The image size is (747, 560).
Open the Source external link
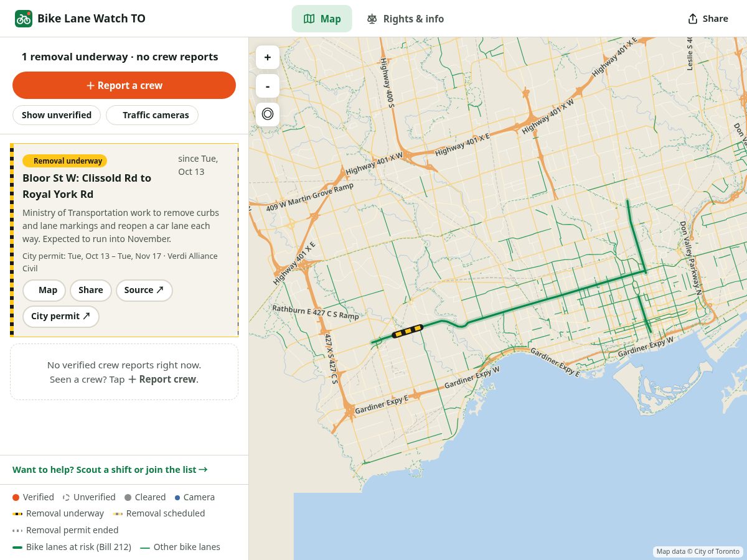(144, 291)
